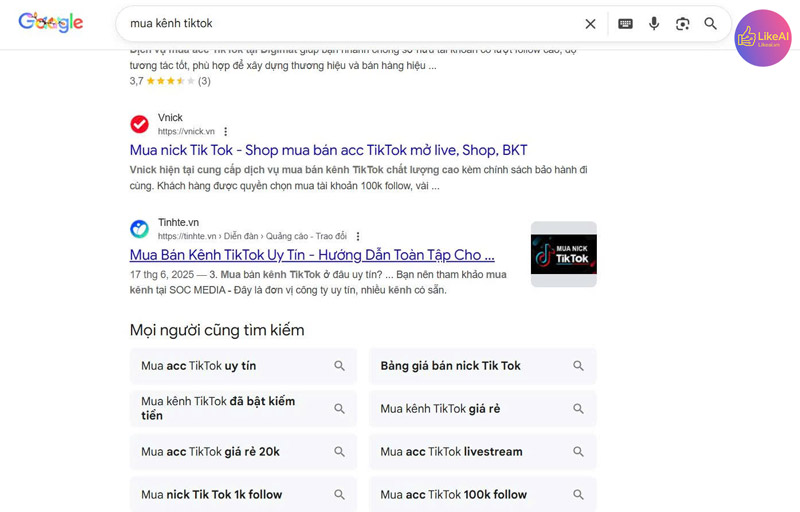The width and height of the screenshot is (800, 512).
Task: Open the LikeAI profile avatar
Action: (x=763, y=38)
